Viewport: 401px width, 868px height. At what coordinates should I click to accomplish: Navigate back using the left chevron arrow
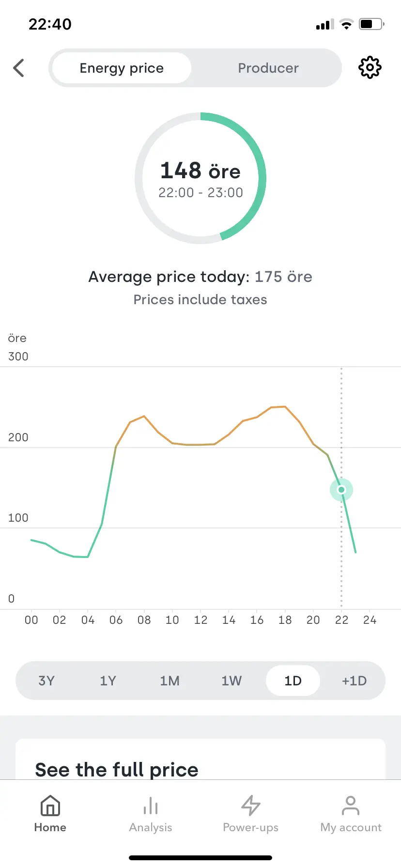pos(18,68)
